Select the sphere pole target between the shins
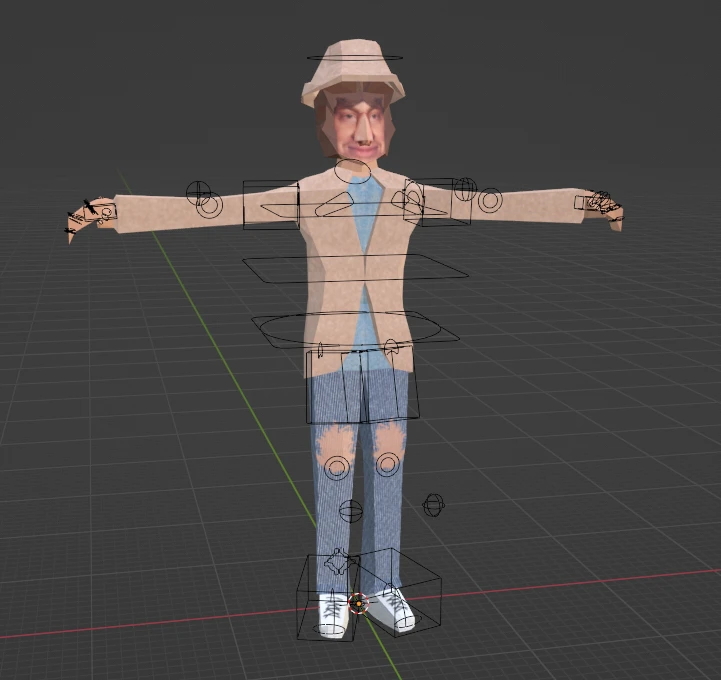The width and height of the screenshot is (721, 680). (351, 511)
